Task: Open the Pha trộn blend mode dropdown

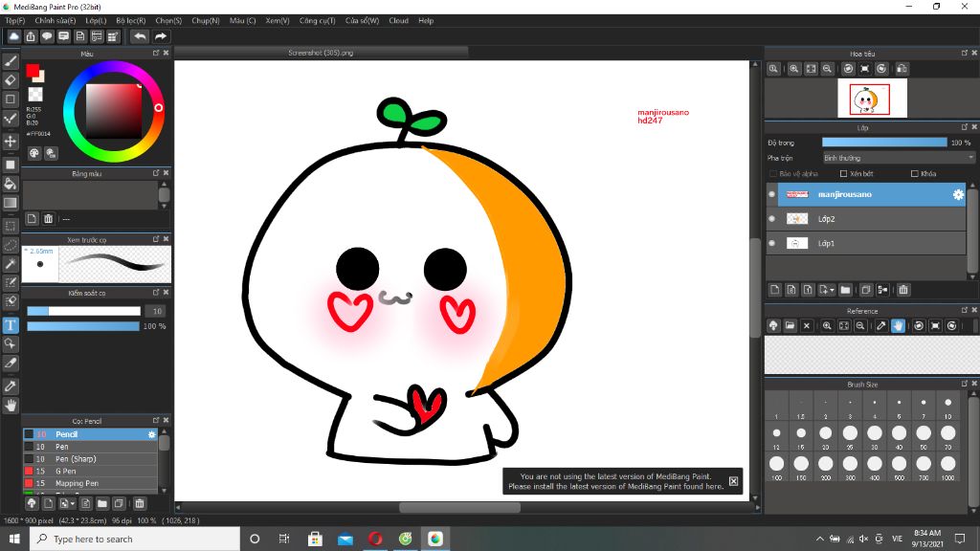Action: coord(898,158)
